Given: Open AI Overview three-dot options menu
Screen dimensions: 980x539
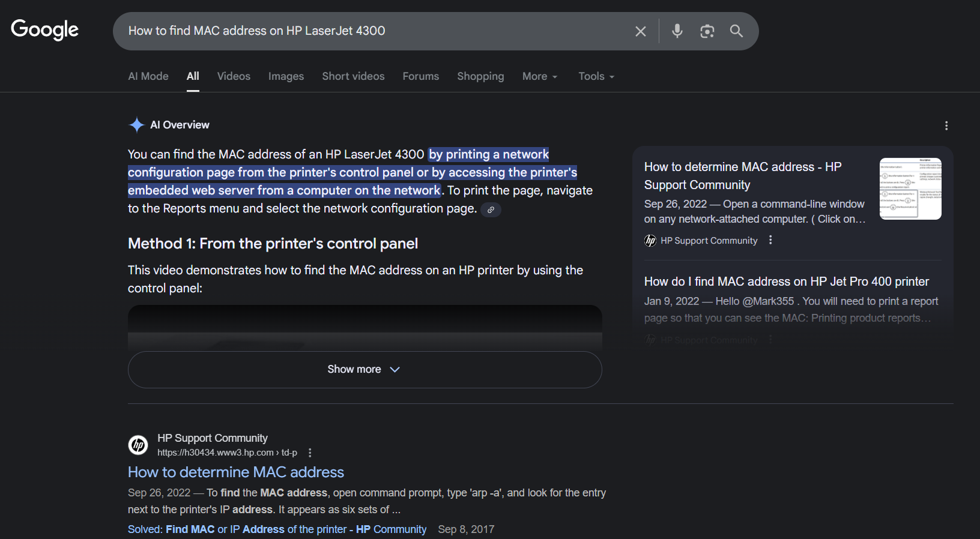Looking at the screenshot, I should pyautogui.click(x=946, y=125).
